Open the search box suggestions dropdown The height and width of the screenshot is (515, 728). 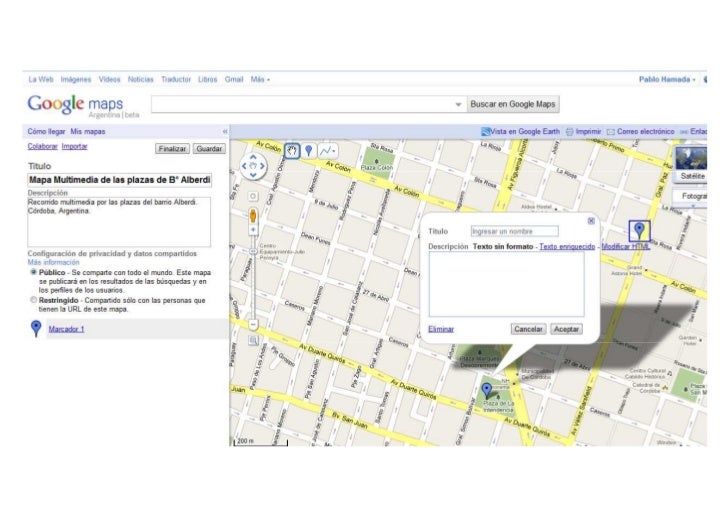458,104
